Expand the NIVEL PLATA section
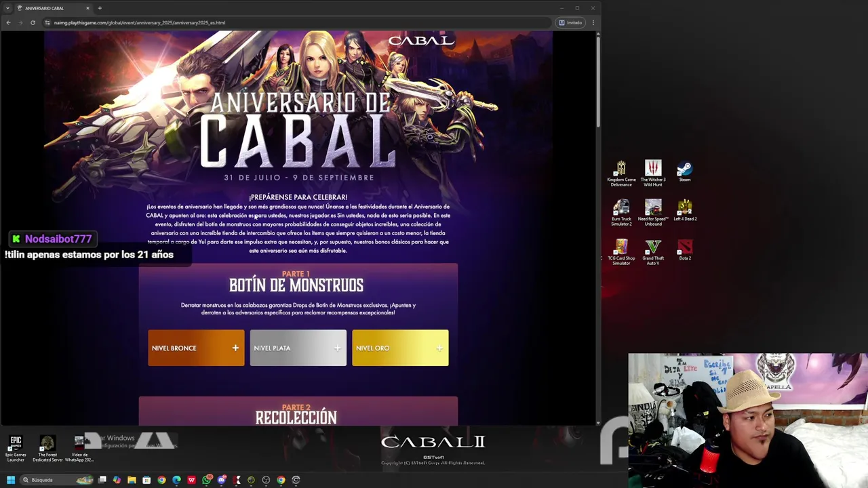The image size is (868, 488). 298,348
